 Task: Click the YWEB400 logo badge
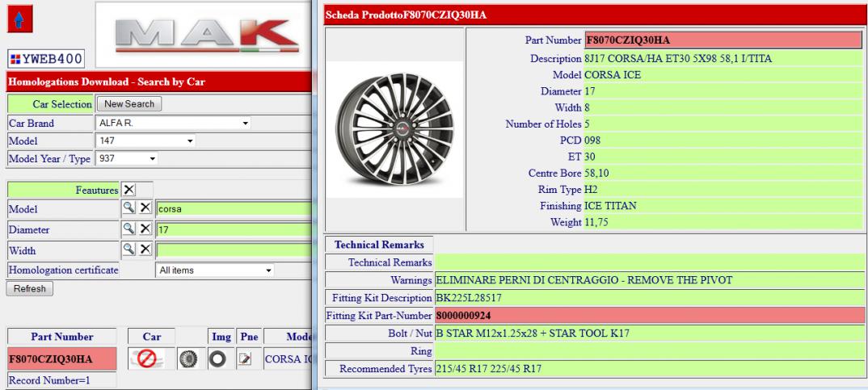[x=46, y=59]
